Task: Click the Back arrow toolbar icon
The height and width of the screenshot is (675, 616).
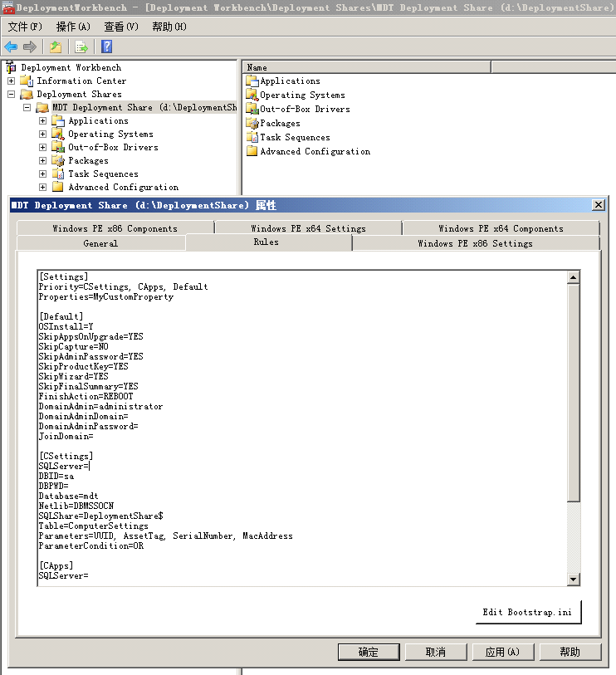Action: click(x=11, y=47)
